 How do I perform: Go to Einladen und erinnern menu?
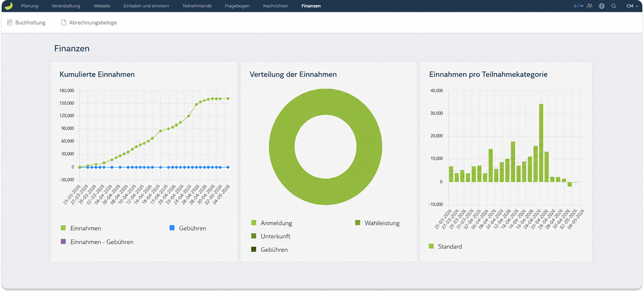coord(146,6)
